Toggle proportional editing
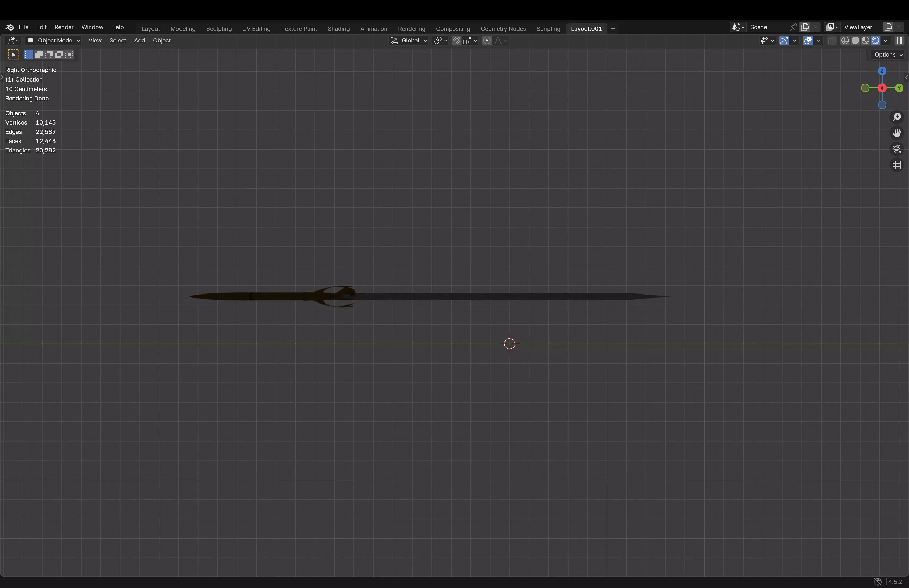 [x=487, y=40]
